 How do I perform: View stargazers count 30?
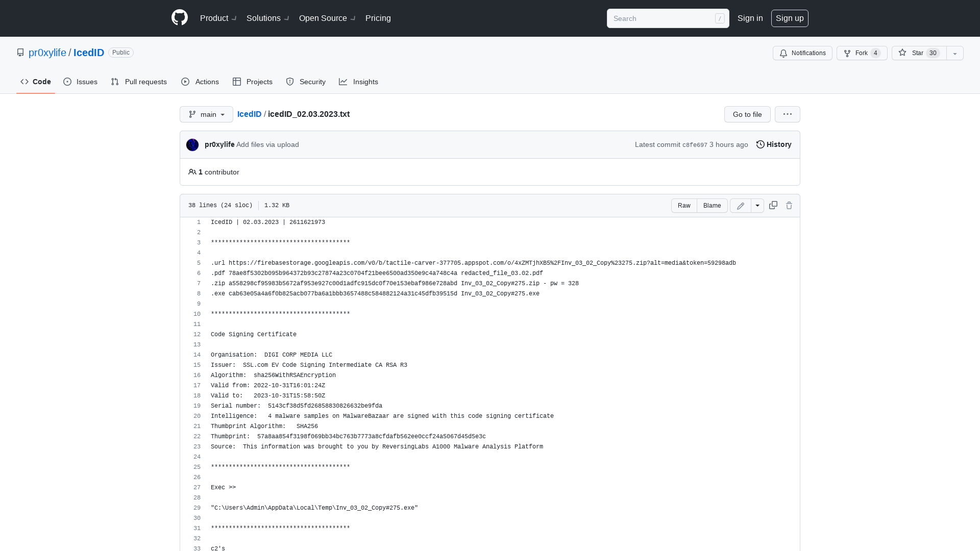tap(933, 53)
